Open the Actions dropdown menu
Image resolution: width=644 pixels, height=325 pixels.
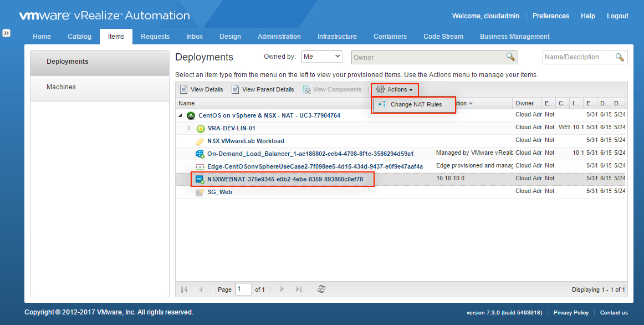(395, 89)
